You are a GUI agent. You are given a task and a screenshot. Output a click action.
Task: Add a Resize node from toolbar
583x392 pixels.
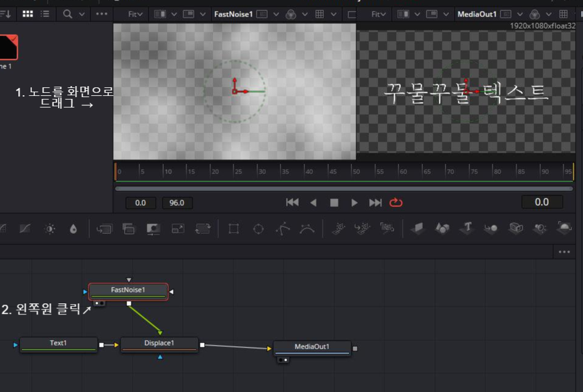[178, 229]
